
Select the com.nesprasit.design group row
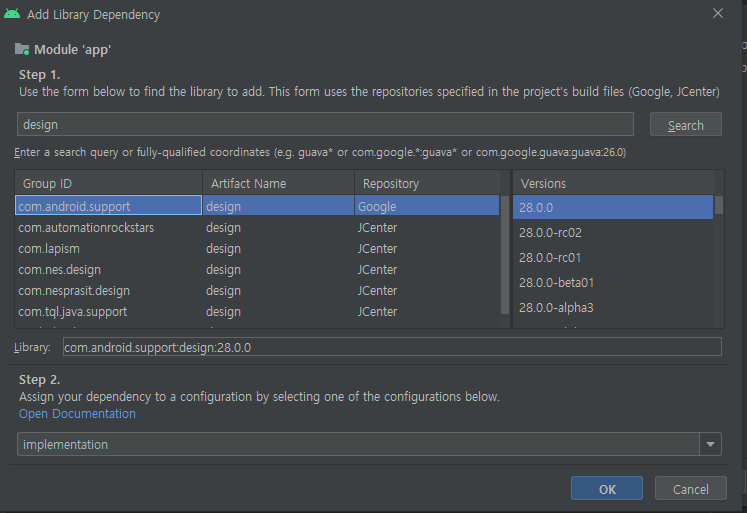pyautogui.click(x=257, y=291)
